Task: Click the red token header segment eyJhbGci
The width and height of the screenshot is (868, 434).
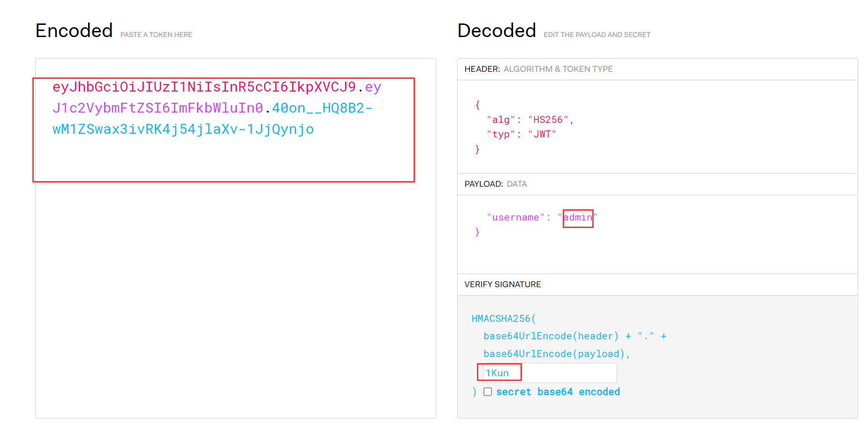Action: [x=204, y=87]
